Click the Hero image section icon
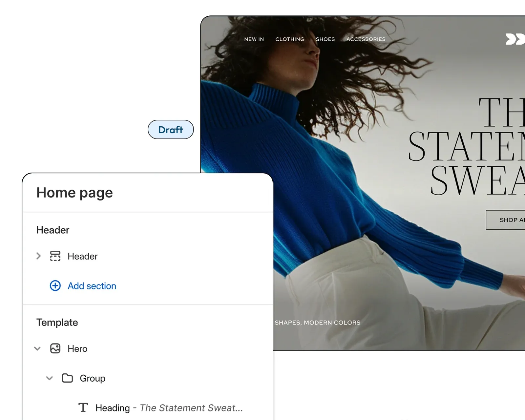 (x=55, y=348)
